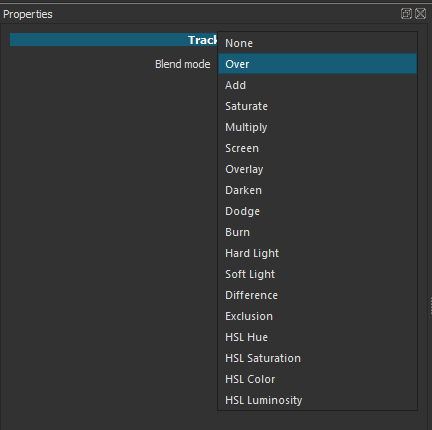The height and width of the screenshot is (430, 432).
Task: Select HSL Luminosity blend mode
Action: click(x=317, y=400)
